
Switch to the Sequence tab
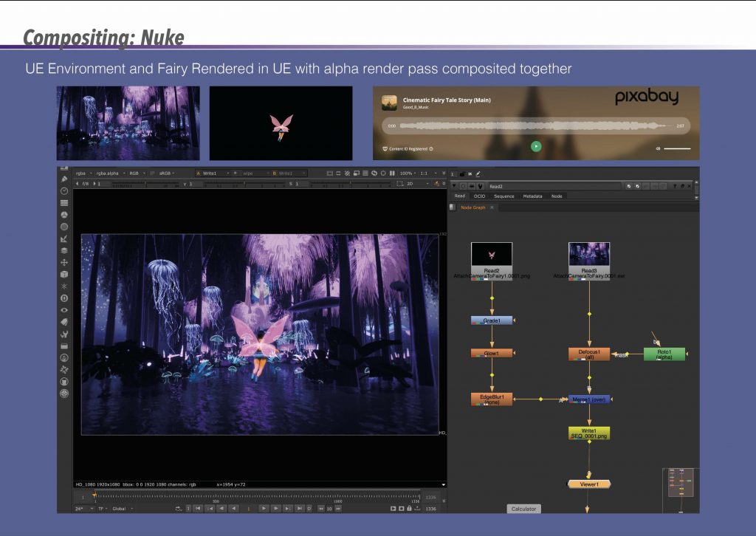click(x=504, y=196)
